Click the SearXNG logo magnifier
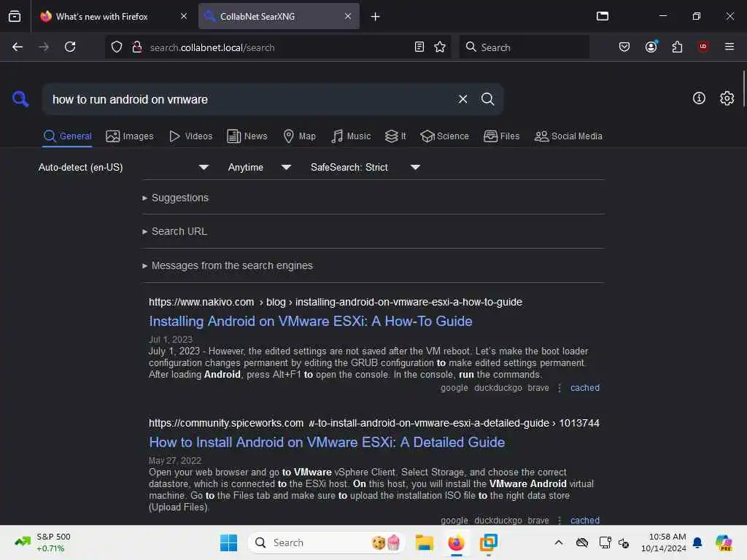The image size is (747, 560). click(x=20, y=99)
